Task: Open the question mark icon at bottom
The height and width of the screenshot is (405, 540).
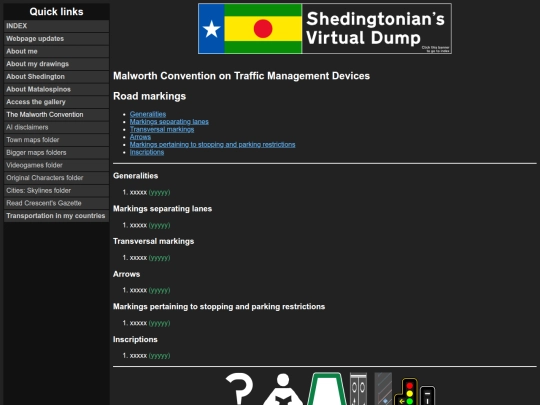Action: (x=240, y=388)
